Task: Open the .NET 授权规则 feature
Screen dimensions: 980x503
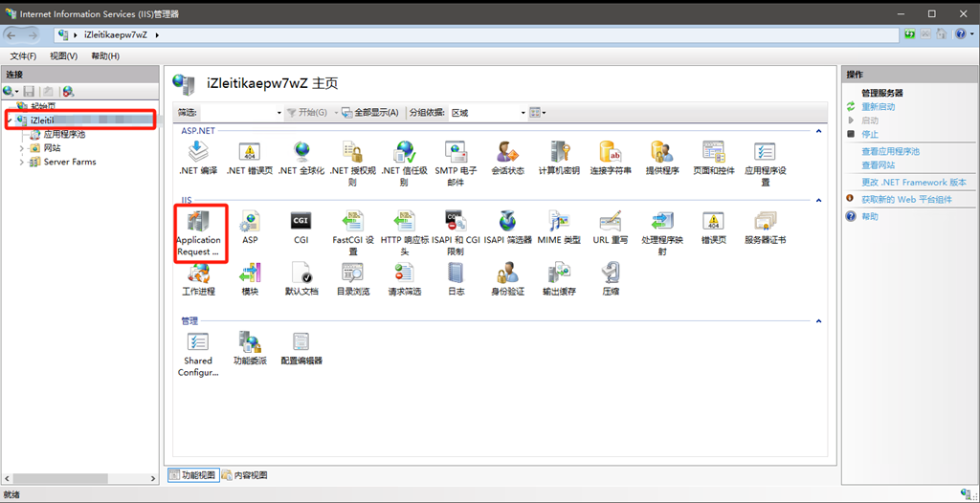Action: (352, 164)
